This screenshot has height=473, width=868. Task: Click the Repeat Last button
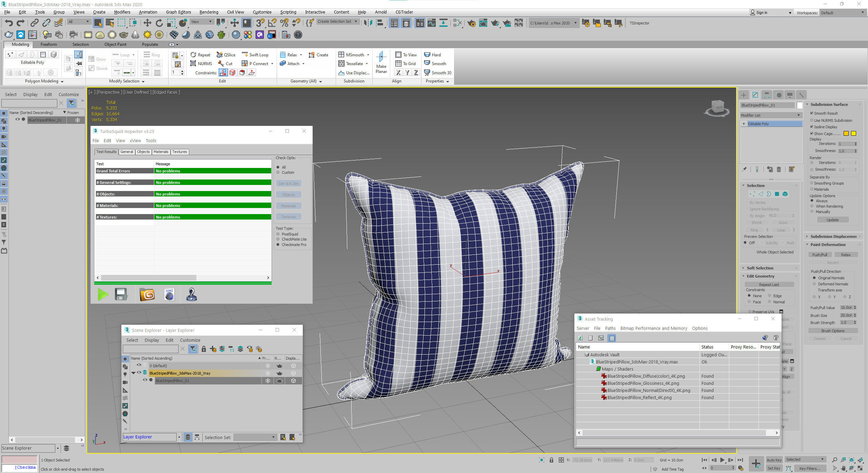[x=769, y=285]
